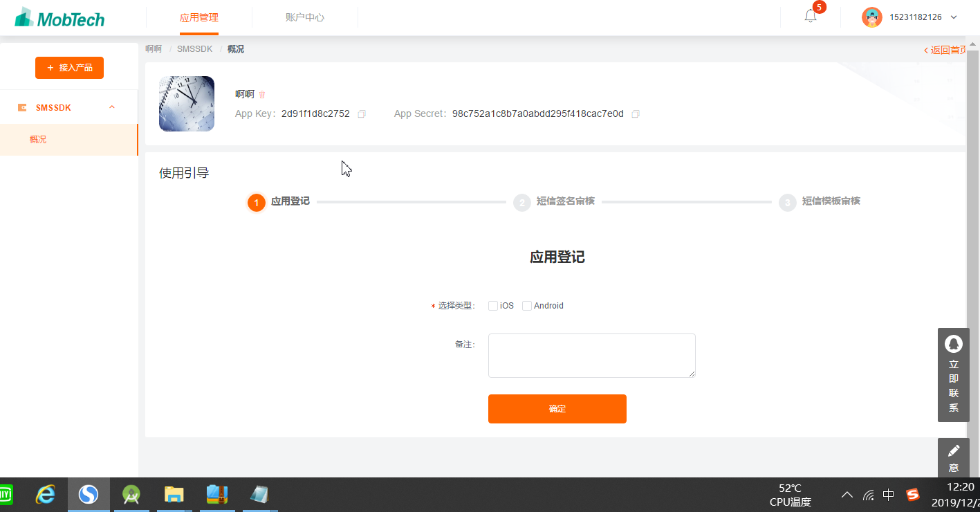Expand the hidden icons arrow in system tray
The image size is (980, 512).
(847, 494)
